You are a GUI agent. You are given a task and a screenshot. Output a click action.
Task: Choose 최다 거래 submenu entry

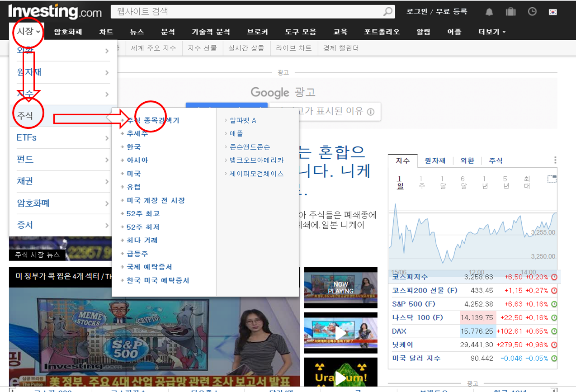(x=142, y=240)
